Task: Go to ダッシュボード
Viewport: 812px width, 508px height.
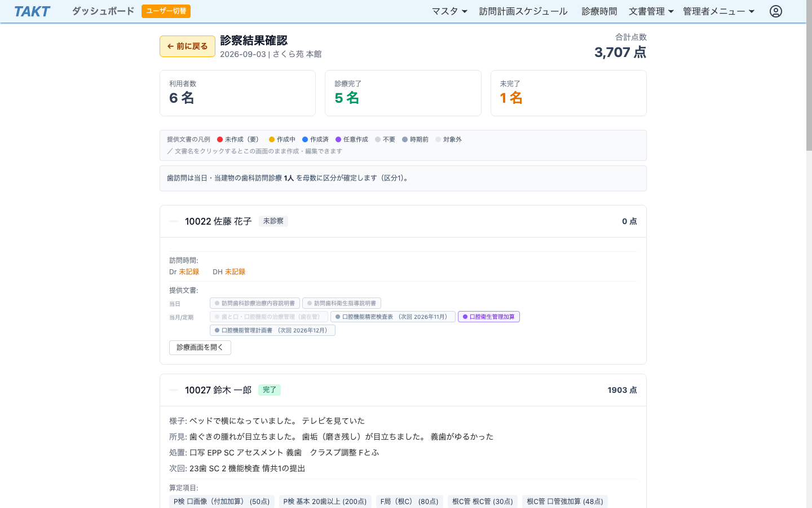Action: tap(103, 11)
